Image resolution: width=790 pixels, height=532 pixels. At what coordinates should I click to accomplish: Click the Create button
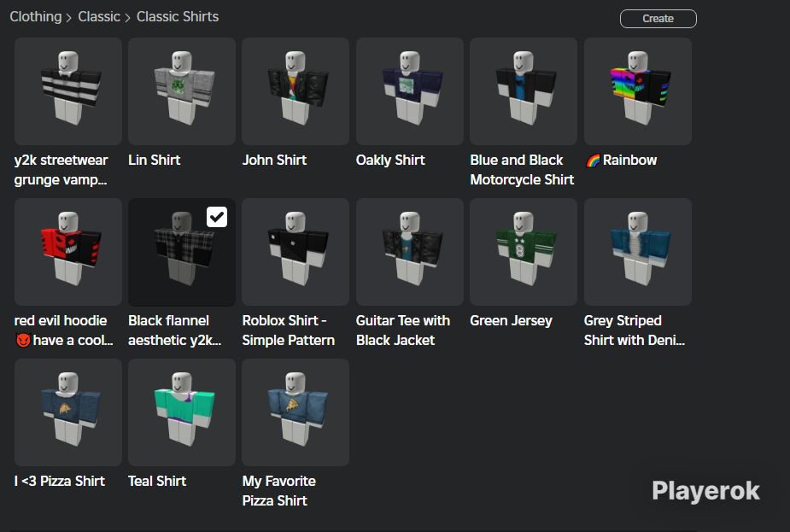(x=658, y=19)
